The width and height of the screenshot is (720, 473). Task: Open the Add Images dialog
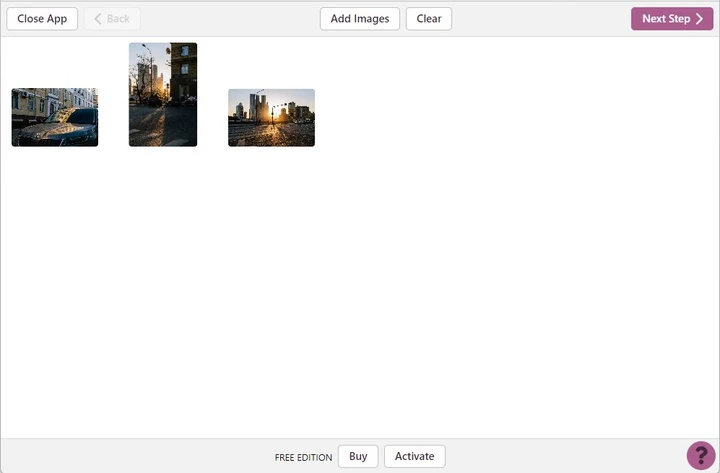360,19
